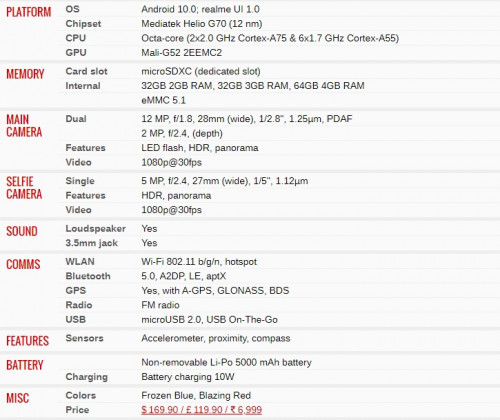This screenshot has height=420, width=500.
Task: Click the Internal memory label
Action: pos(83,86)
